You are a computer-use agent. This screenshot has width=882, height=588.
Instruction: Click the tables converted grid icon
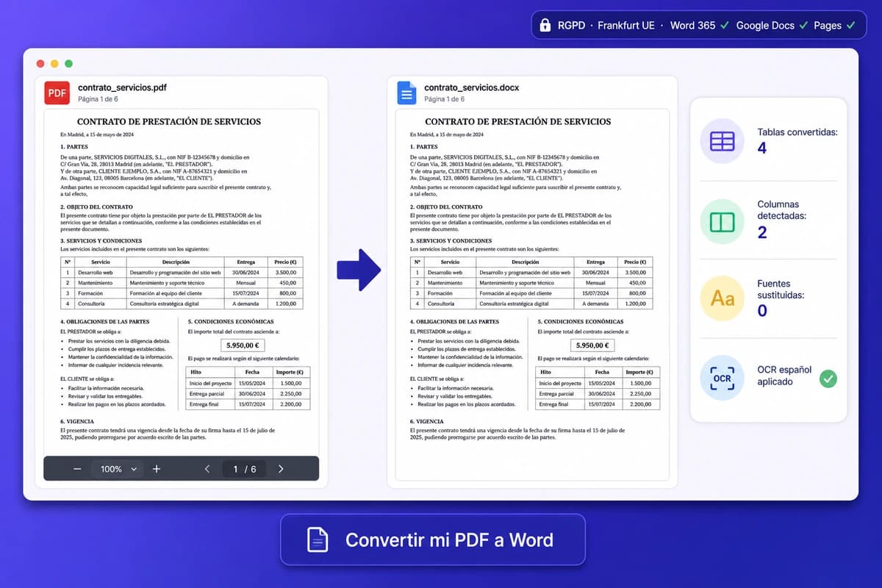723,140
